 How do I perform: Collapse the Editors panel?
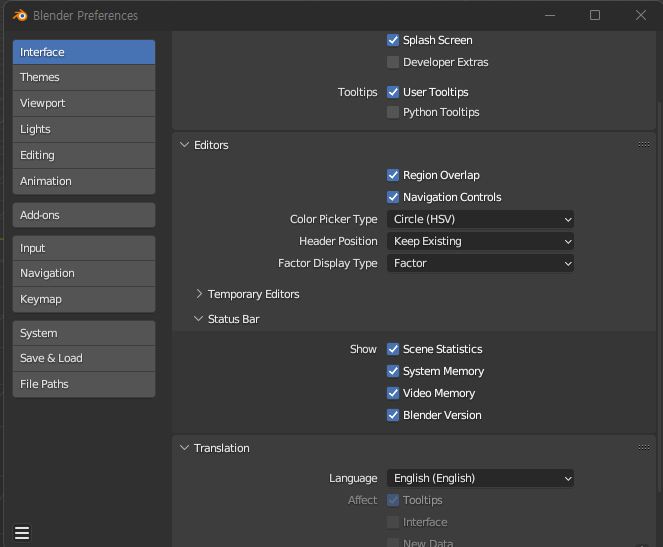click(x=184, y=145)
